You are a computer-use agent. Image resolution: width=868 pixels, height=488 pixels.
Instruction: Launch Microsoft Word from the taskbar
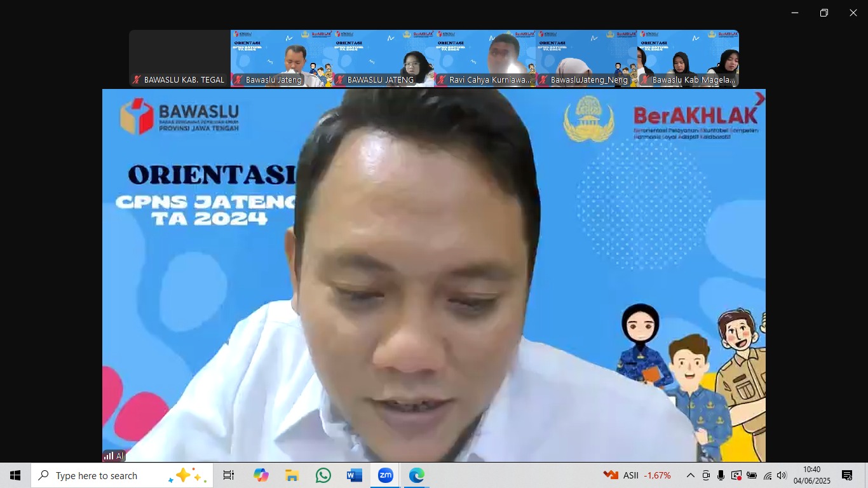(355, 475)
